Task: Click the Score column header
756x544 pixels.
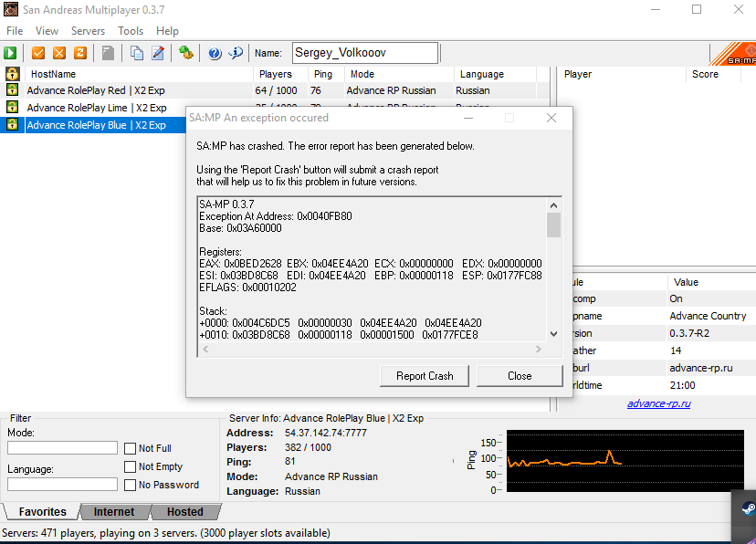Action: click(x=714, y=74)
